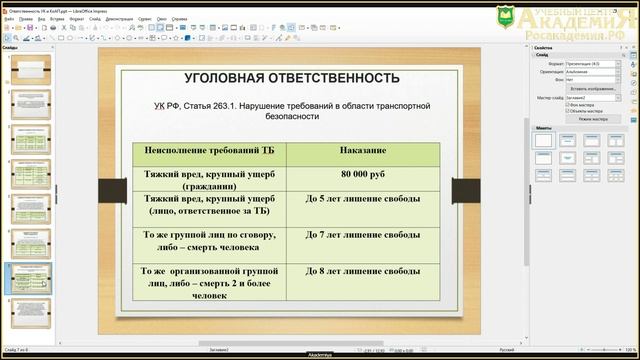Open the Ориентация dropdown
Viewport: 640px width, 360px height.
(x=593, y=72)
